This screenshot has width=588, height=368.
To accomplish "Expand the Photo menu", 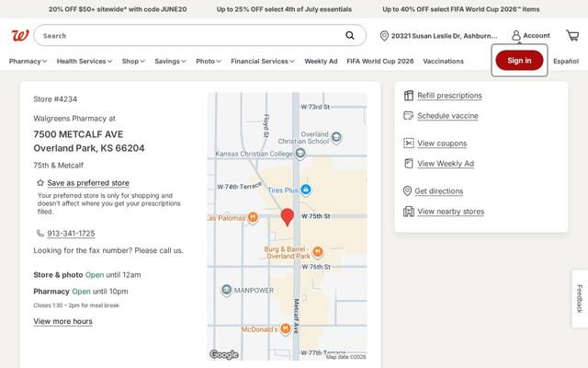I will [209, 62].
